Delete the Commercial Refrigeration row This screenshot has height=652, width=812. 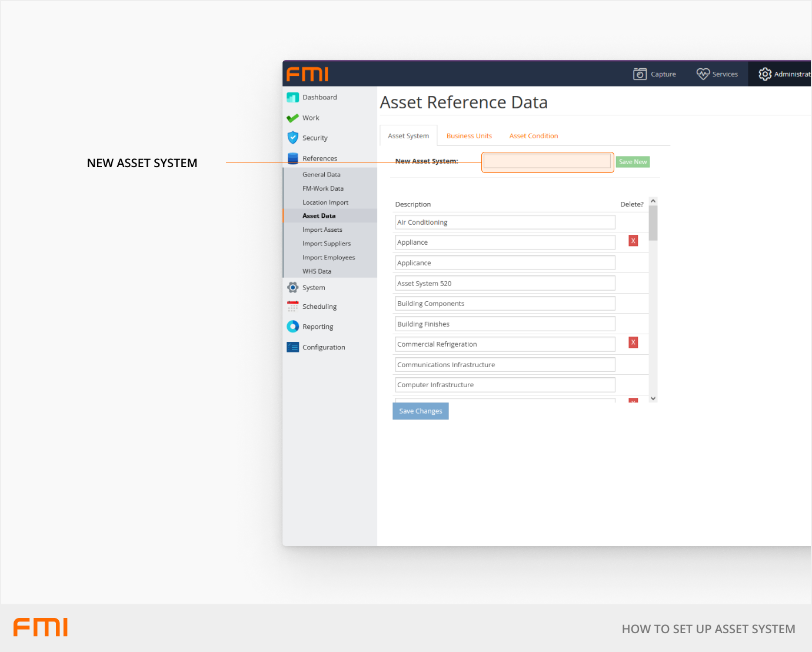[x=633, y=342]
